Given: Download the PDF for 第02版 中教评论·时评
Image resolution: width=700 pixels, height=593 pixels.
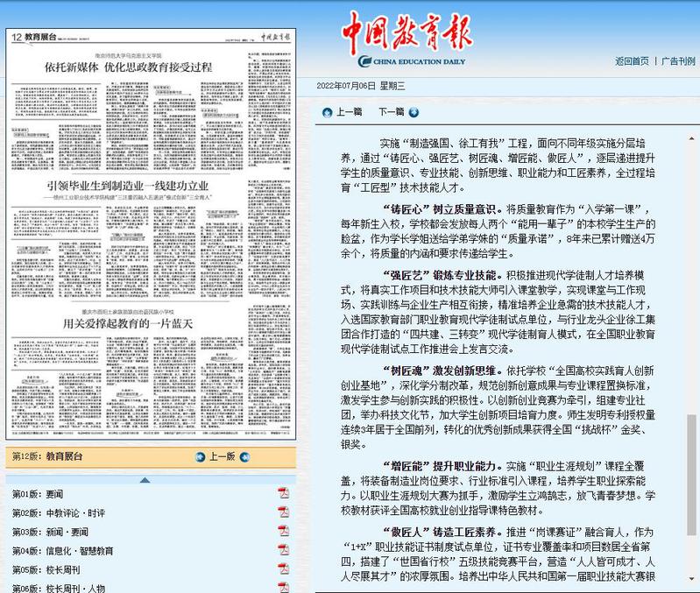Looking at the screenshot, I should [x=283, y=513].
